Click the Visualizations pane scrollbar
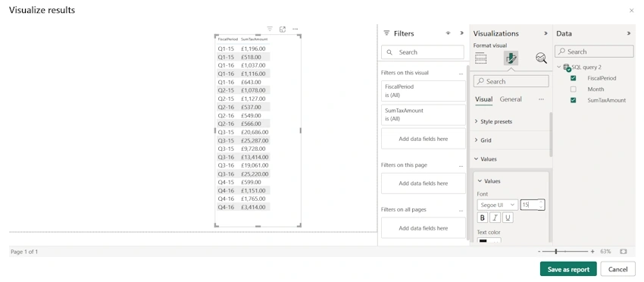This screenshot has height=282, width=644. coord(551,134)
